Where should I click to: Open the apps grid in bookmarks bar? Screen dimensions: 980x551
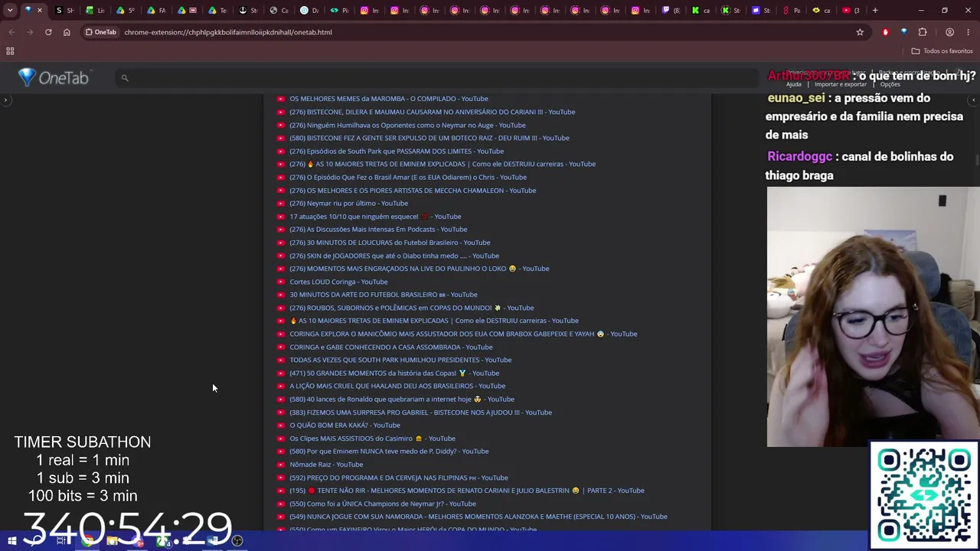(10, 51)
